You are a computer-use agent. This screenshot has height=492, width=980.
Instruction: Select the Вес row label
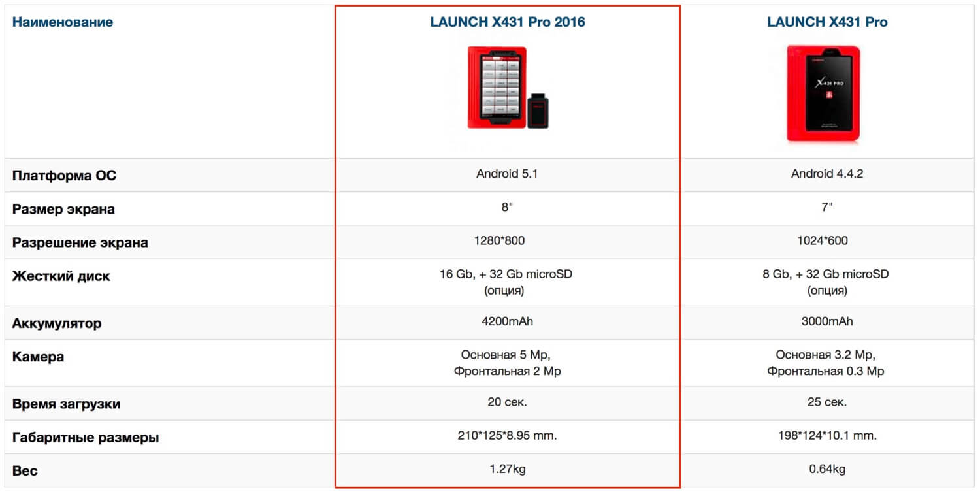click(x=25, y=471)
